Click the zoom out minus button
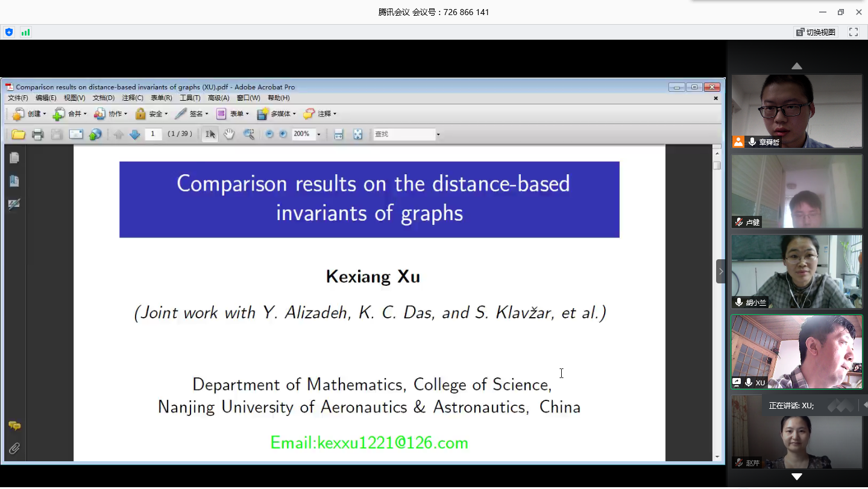This screenshot has height=489, width=868. [x=269, y=134]
